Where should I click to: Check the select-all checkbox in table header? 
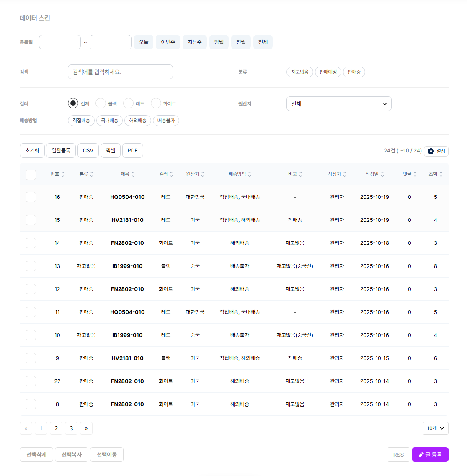coord(31,175)
